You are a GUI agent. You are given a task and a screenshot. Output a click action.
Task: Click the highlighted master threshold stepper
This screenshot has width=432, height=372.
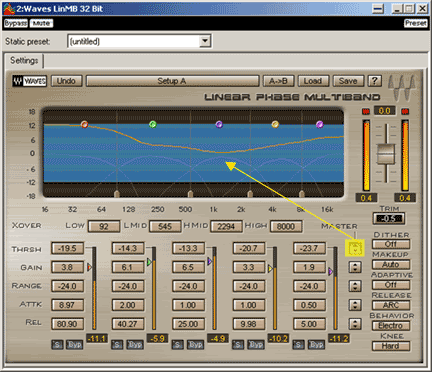coord(355,248)
